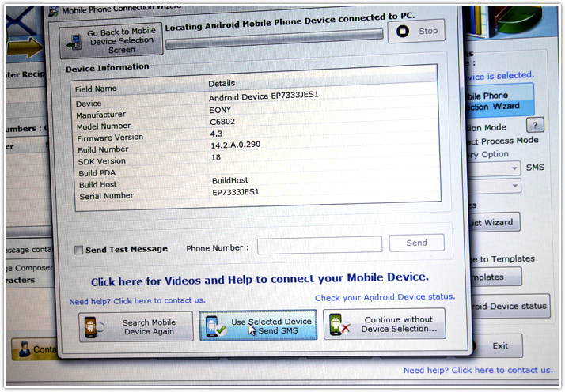Select the Manufacturer value SONY
The height and width of the screenshot is (392, 565).
(x=220, y=110)
